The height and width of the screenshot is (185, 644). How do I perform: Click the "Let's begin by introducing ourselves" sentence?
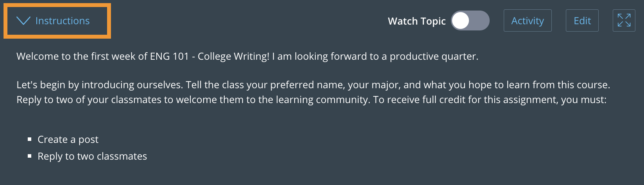[100, 85]
